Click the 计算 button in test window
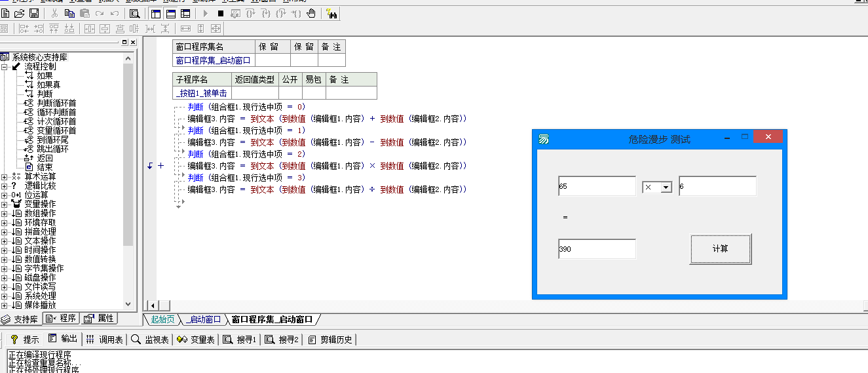The height and width of the screenshot is (373, 868). coord(721,249)
